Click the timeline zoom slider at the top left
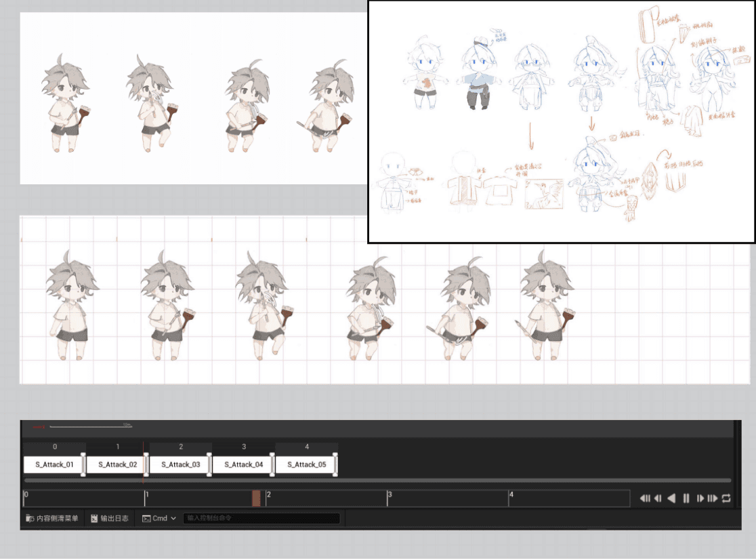This screenshot has height=559, width=756. coord(90,426)
